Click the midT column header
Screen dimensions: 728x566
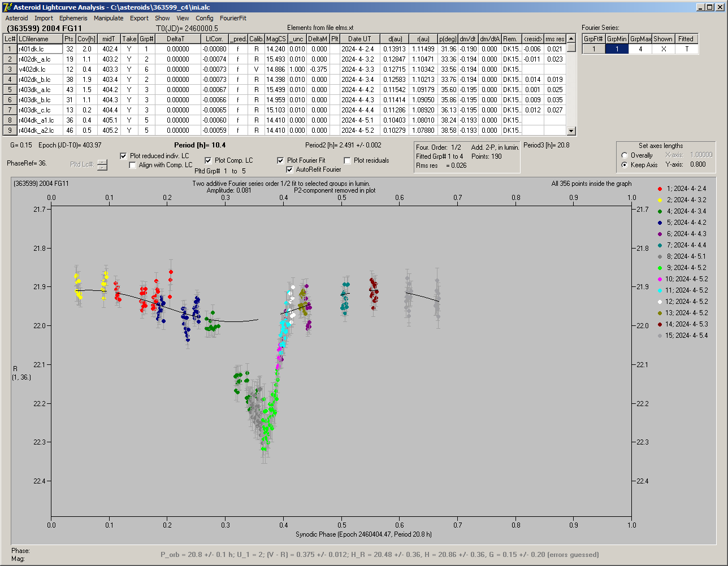(x=110, y=39)
